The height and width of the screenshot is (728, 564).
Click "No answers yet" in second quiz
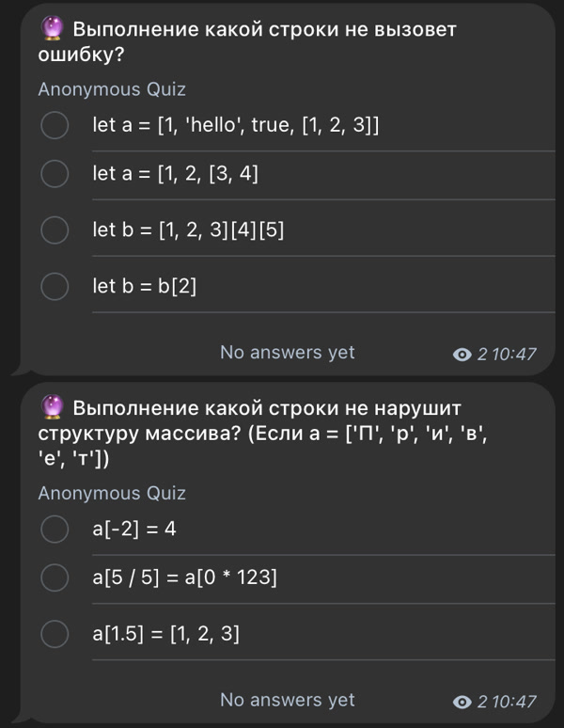(x=287, y=700)
